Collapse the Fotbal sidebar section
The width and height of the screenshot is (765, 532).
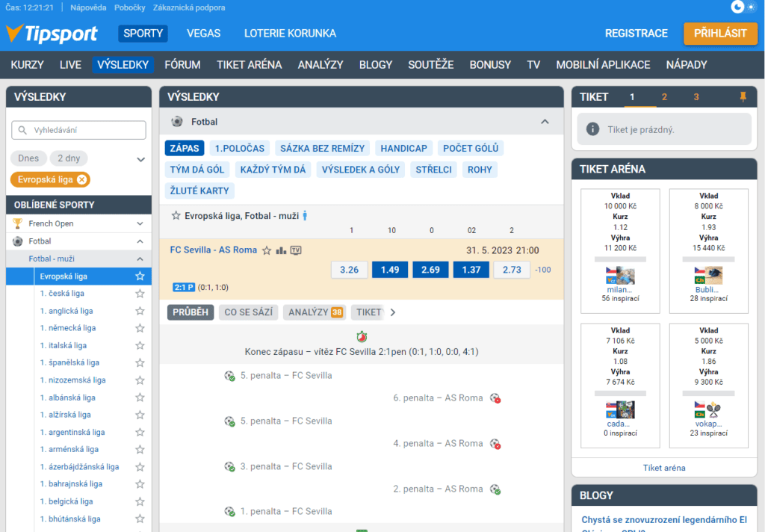point(140,241)
